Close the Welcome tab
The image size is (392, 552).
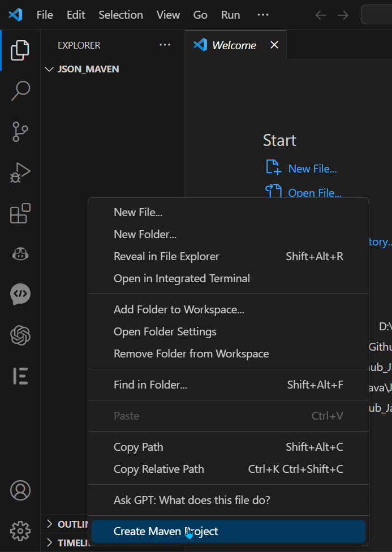[x=274, y=45]
